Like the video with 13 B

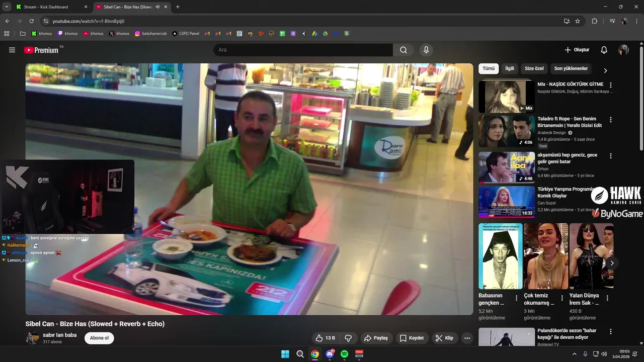[x=325, y=338]
